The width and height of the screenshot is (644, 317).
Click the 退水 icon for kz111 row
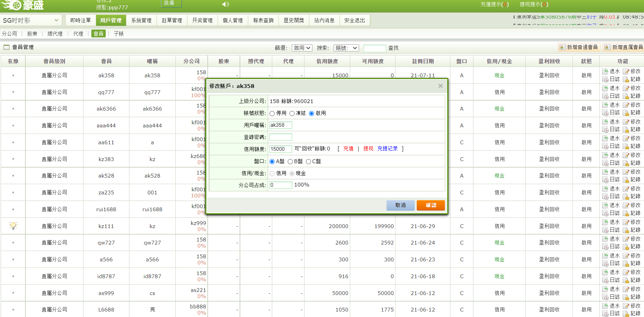pos(605,222)
